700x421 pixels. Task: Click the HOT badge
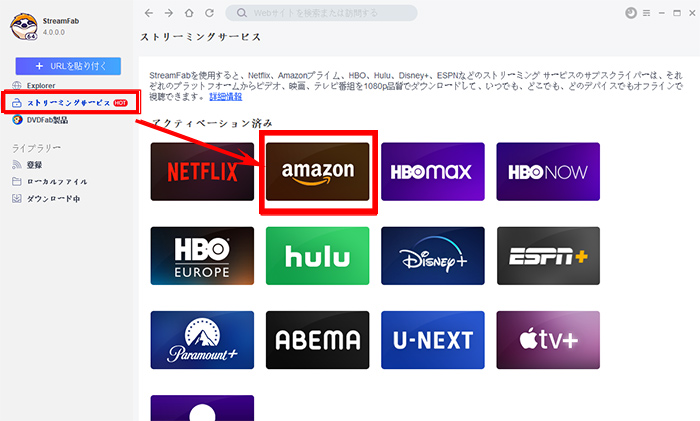pyautogui.click(x=120, y=103)
